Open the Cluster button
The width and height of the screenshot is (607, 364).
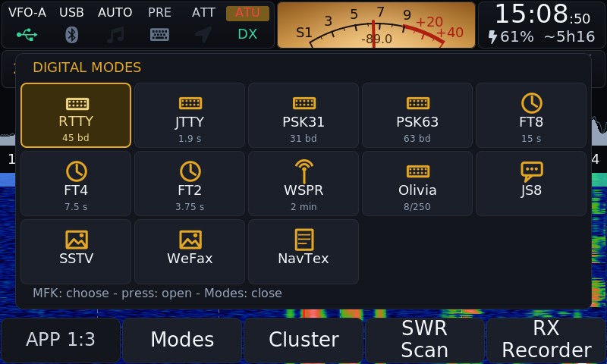click(x=303, y=340)
